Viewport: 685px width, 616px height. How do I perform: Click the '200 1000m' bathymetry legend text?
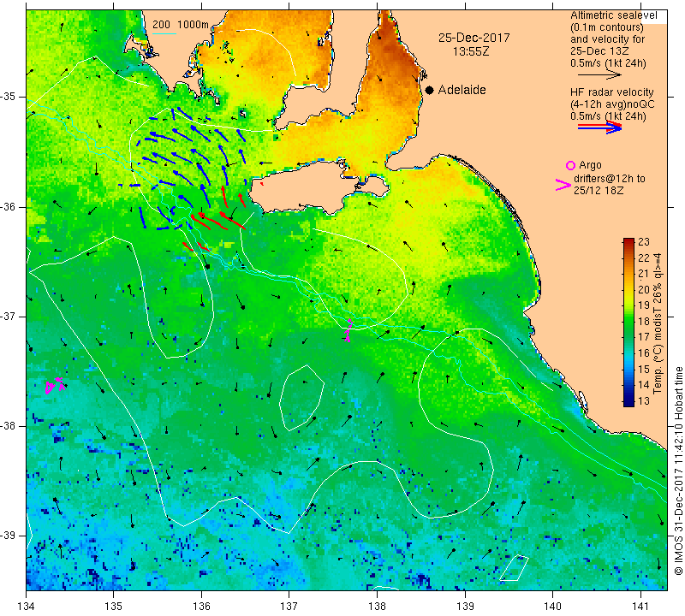click(x=181, y=25)
